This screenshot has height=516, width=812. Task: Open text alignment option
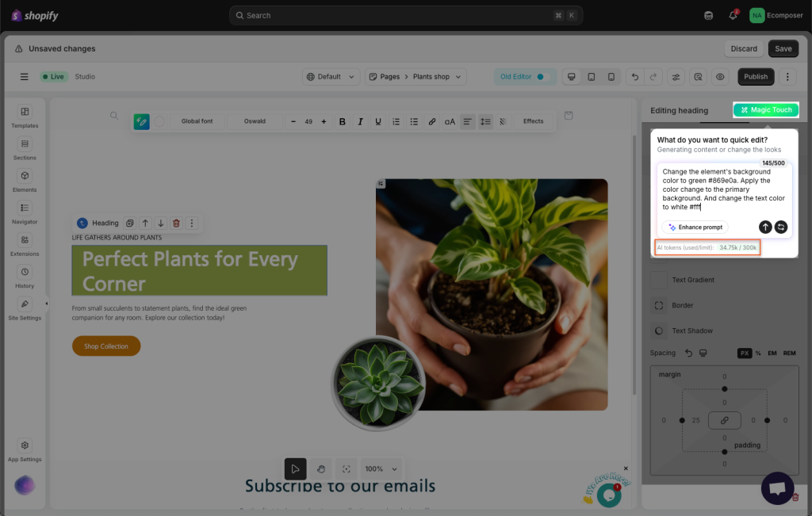click(467, 121)
